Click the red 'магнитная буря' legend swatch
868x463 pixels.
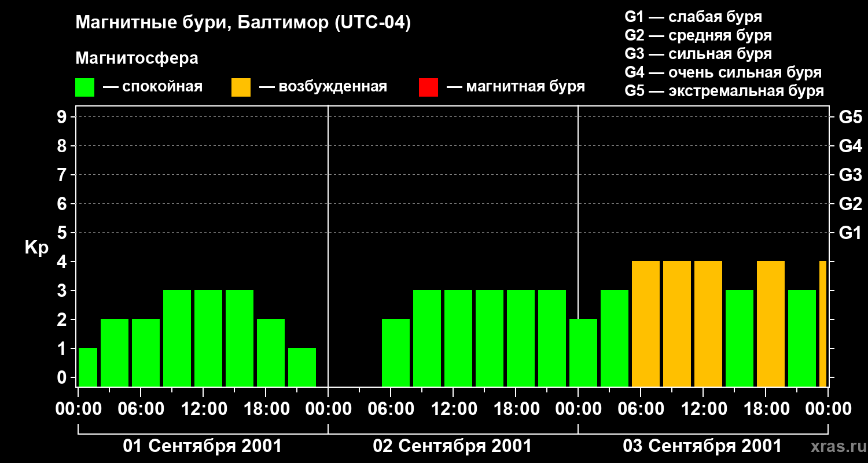428,87
